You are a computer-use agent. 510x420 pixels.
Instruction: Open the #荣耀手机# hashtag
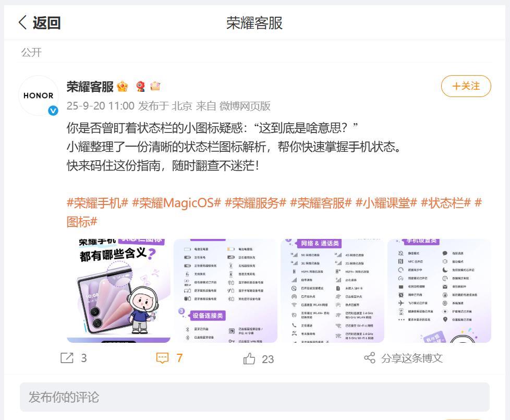point(97,203)
